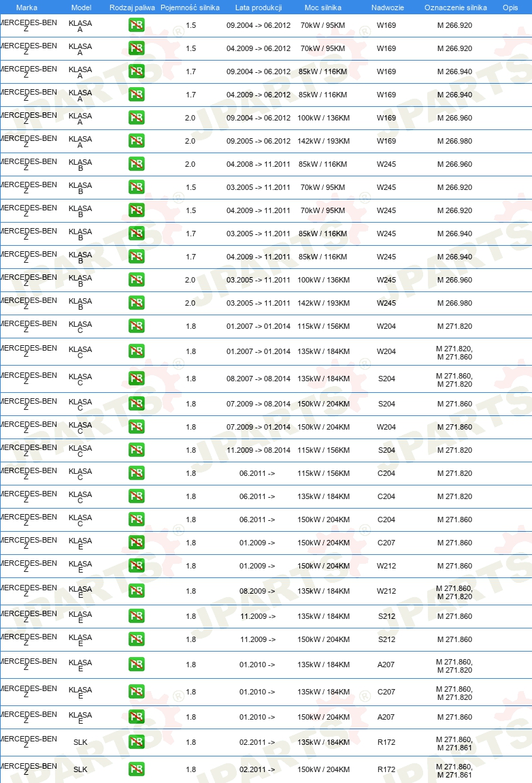The height and width of the screenshot is (783, 532).
Task: Click the W212 cell in the 01.2009 row
Action: pyautogui.click(x=386, y=566)
